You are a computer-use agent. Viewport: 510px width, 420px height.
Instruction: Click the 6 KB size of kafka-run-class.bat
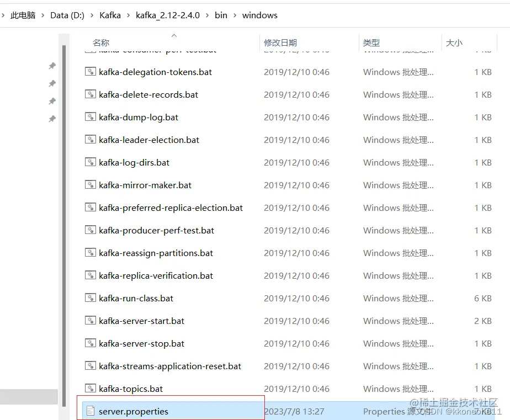(x=482, y=298)
